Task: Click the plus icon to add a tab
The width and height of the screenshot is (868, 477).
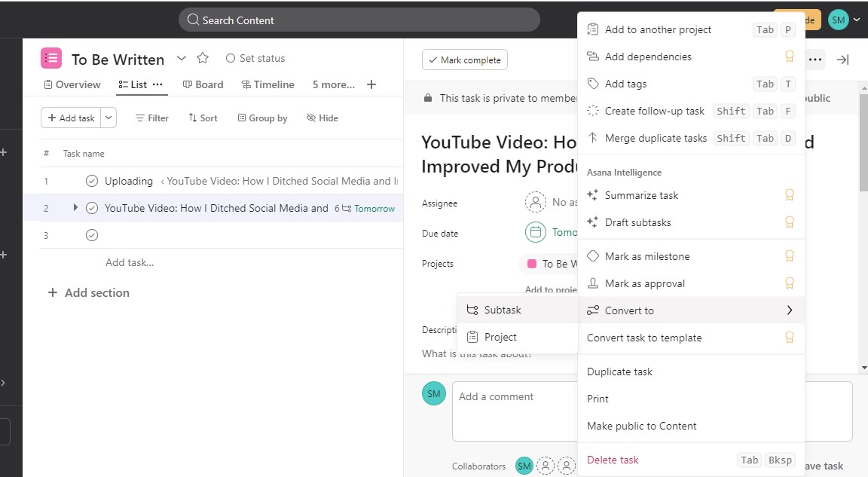Action: point(371,84)
